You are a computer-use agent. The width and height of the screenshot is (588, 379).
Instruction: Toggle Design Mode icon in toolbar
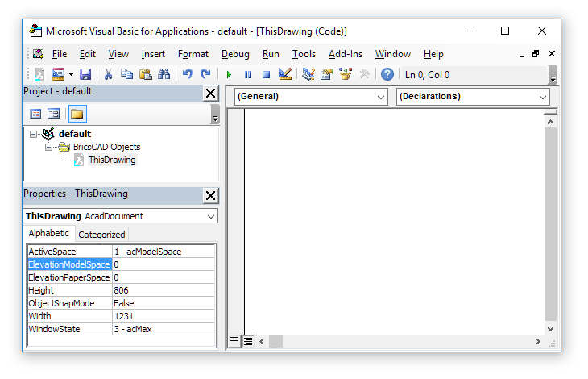[x=285, y=74]
